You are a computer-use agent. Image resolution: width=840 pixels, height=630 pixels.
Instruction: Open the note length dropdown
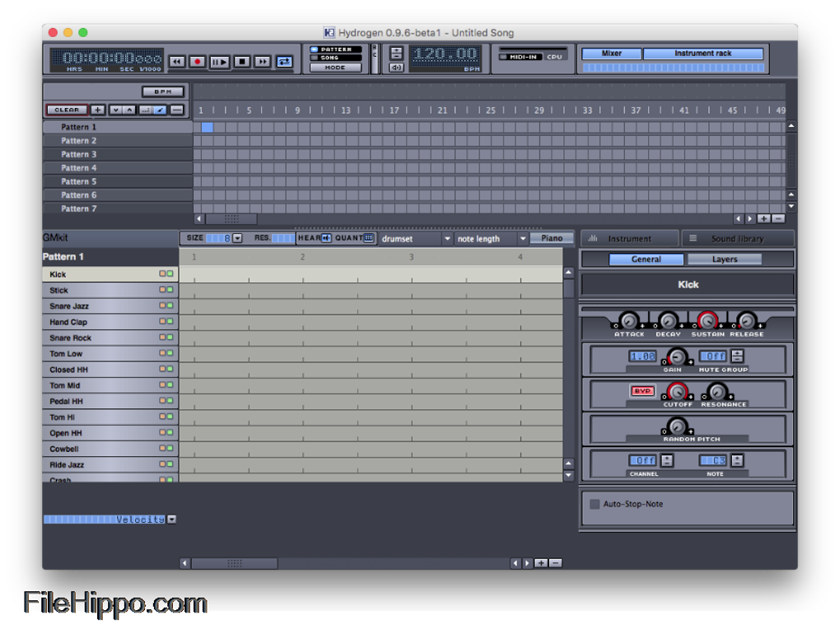click(492, 238)
